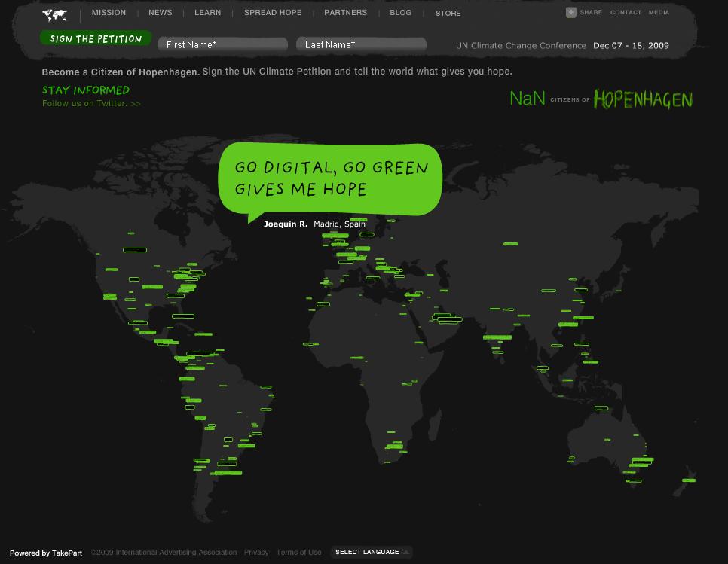Go to the News section
The height and width of the screenshot is (564, 728).
pos(161,13)
